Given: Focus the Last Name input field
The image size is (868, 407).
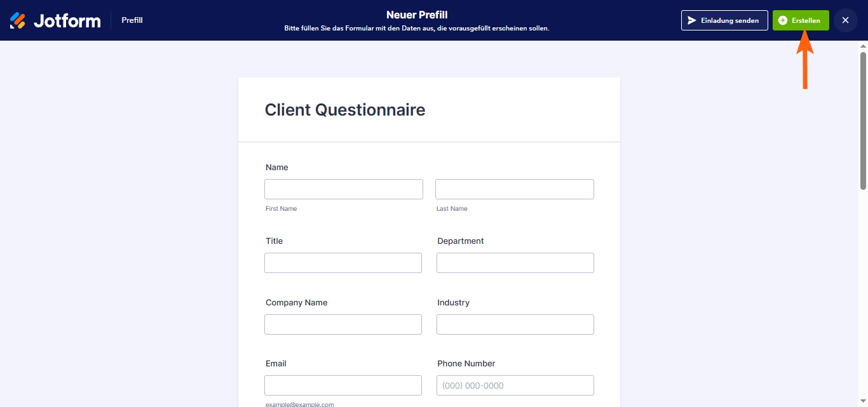Looking at the screenshot, I should [x=515, y=189].
